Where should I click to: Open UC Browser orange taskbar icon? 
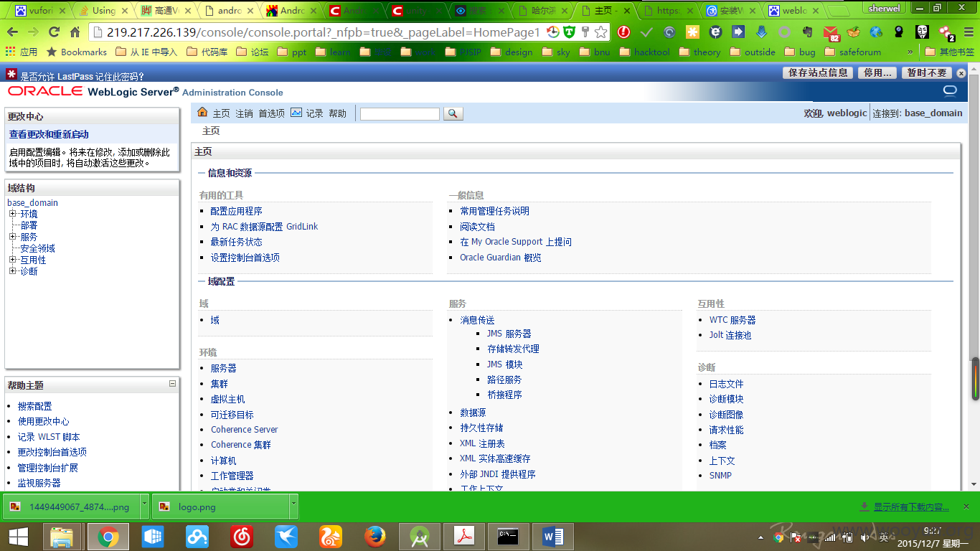[x=330, y=536]
